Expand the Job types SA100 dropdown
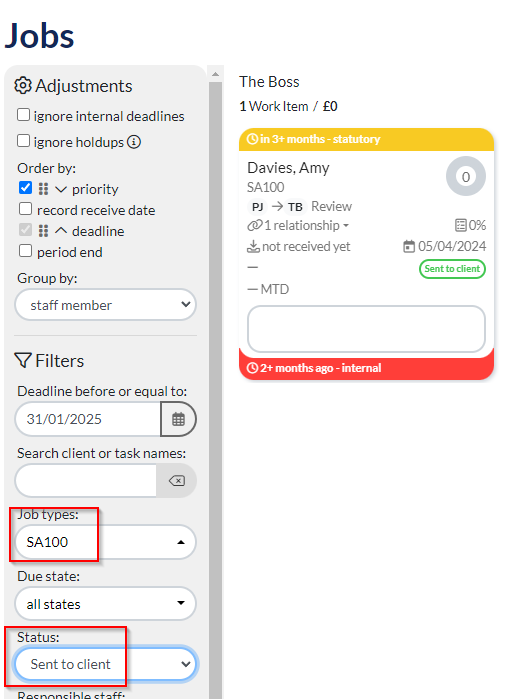The width and height of the screenshot is (507, 699). (106, 542)
